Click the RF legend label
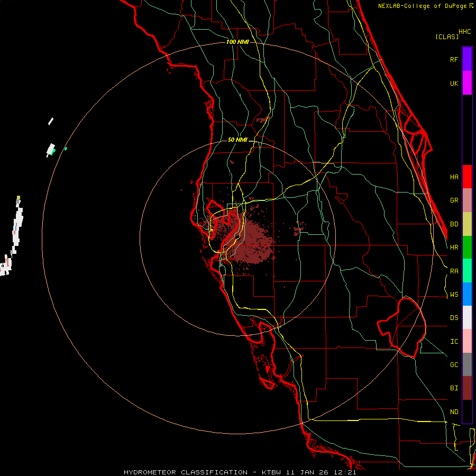This screenshot has width=476, height=476. [454, 59]
